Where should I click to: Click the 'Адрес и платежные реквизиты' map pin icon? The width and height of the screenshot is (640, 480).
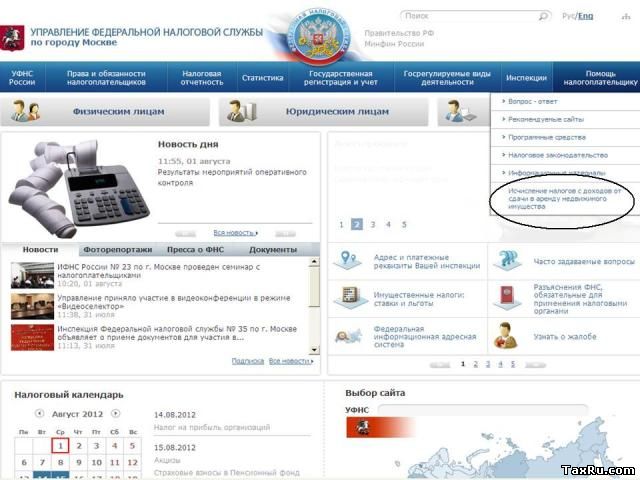coord(350,260)
